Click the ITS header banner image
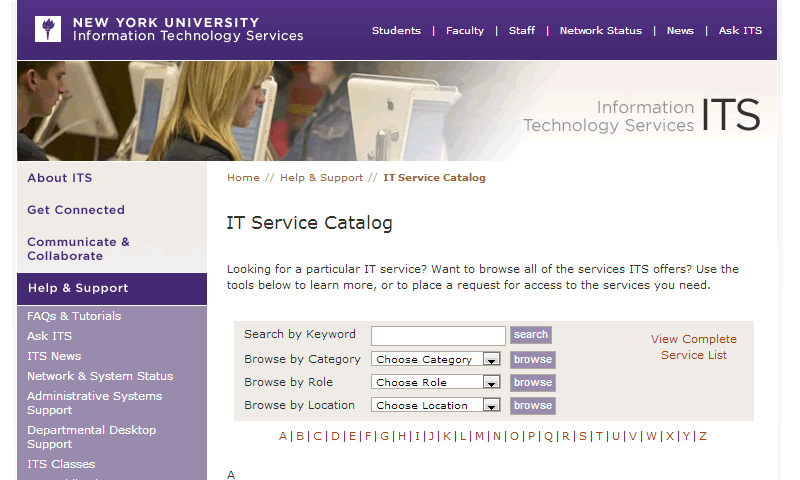Image resolution: width=800 pixels, height=480 pixels. (397, 111)
